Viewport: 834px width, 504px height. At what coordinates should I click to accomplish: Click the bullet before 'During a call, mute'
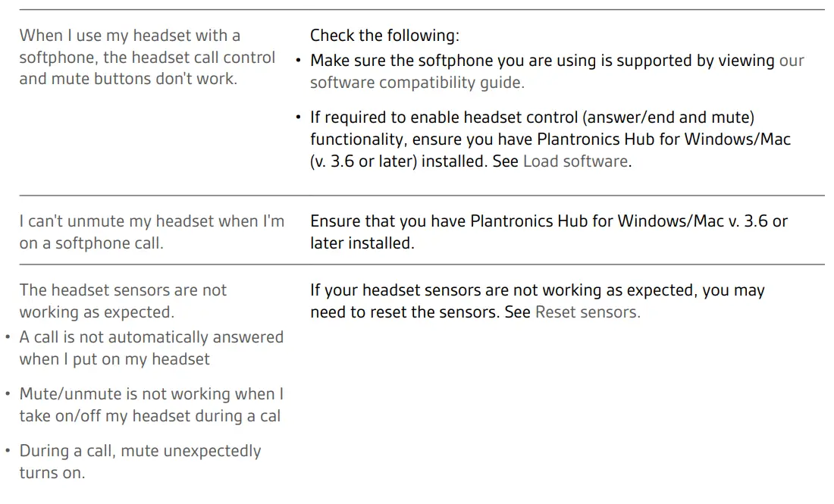[8, 452]
